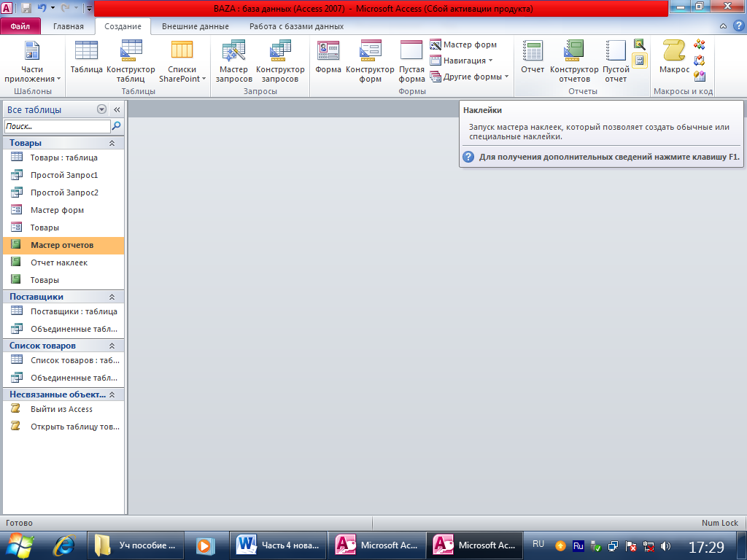Select Простой Запрос2 query
Image resolution: width=747 pixels, height=560 pixels.
coord(63,192)
